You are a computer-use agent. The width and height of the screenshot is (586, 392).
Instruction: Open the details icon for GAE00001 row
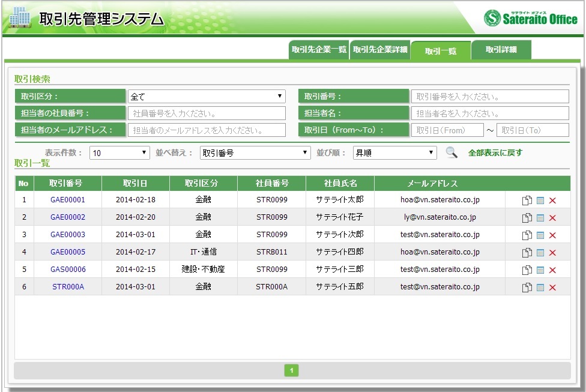pos(540,201)
